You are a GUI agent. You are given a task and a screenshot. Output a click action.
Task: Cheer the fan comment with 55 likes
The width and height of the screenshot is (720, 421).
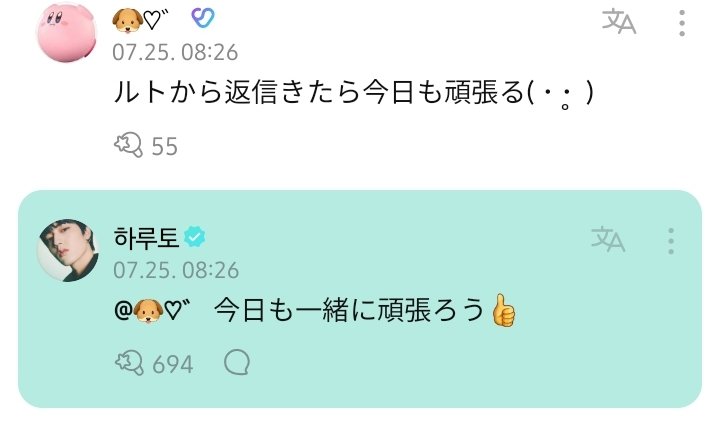click(128, 146)
